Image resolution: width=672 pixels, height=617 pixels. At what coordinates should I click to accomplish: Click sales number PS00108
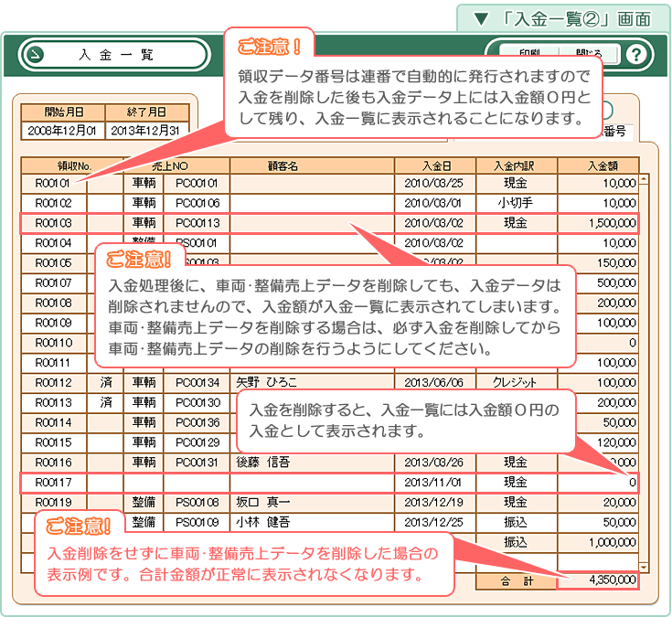coord(197,502)
